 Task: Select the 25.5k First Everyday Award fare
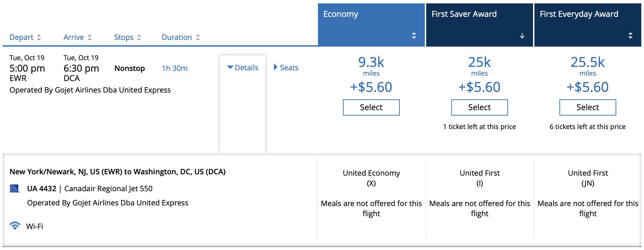[588, 107]
